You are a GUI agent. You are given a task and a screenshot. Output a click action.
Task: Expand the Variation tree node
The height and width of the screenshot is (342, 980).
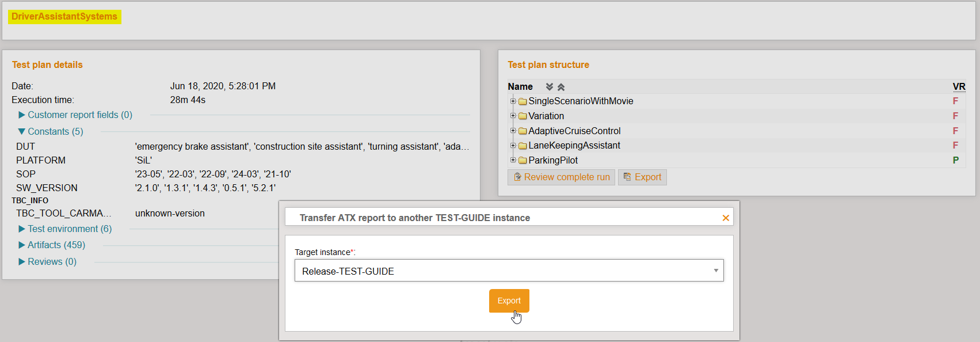(x=513, y=116)
